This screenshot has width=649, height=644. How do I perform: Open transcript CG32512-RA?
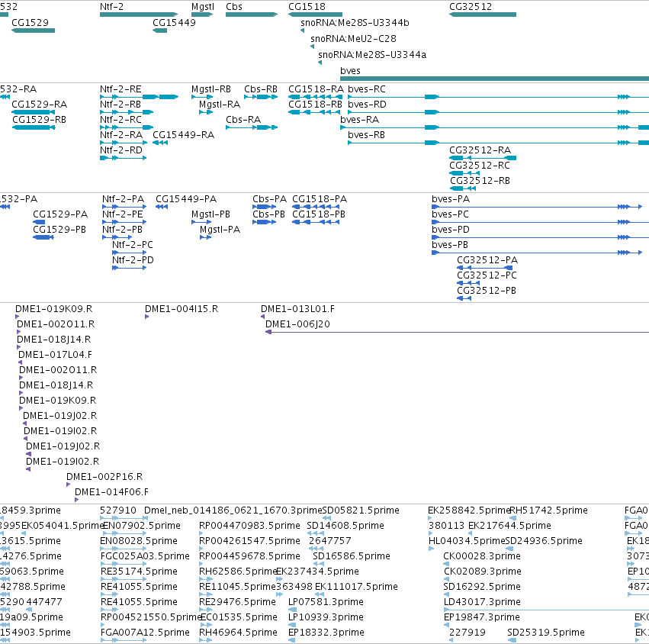pyautogui.click(x=483, y=158)
